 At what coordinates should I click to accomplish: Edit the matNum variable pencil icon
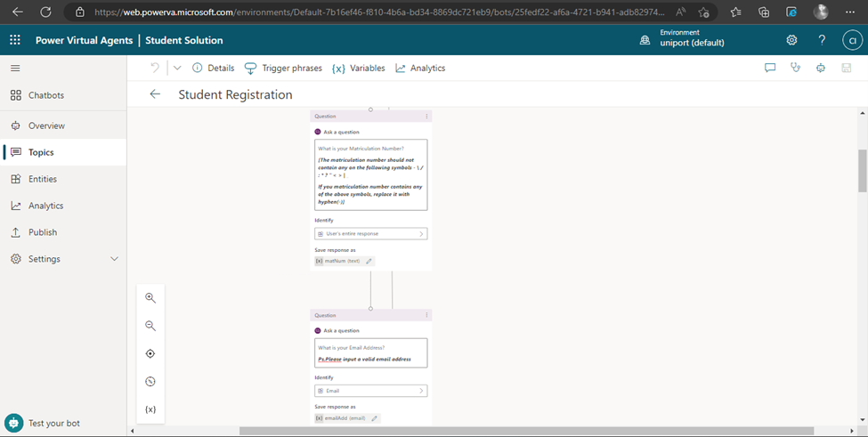coord(369,261)
